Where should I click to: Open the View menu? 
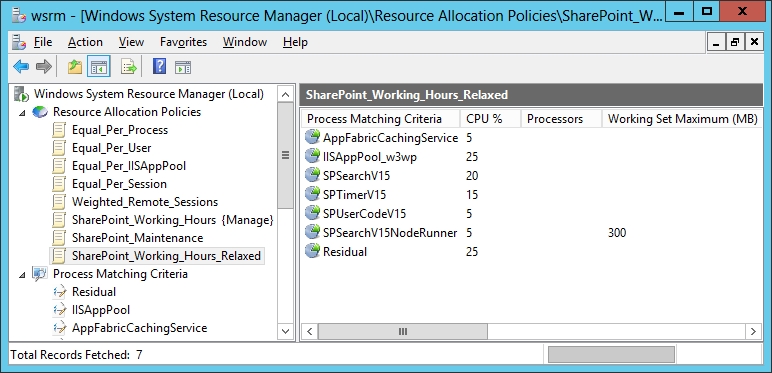pyautogui.click(x=131, y=42)
